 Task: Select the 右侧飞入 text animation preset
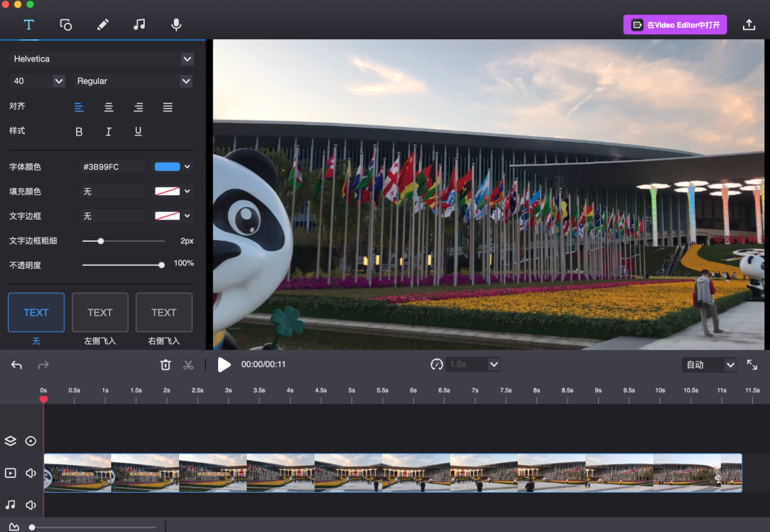point(164,312)
